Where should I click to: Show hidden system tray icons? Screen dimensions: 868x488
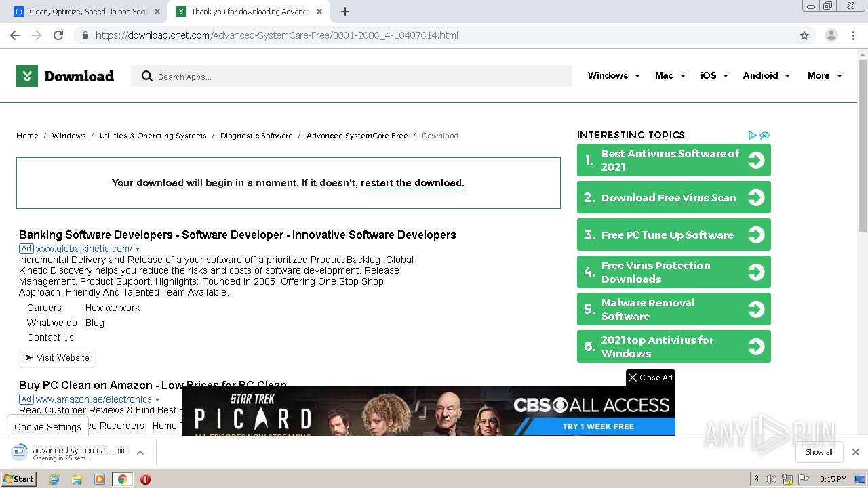coord(756,479)
